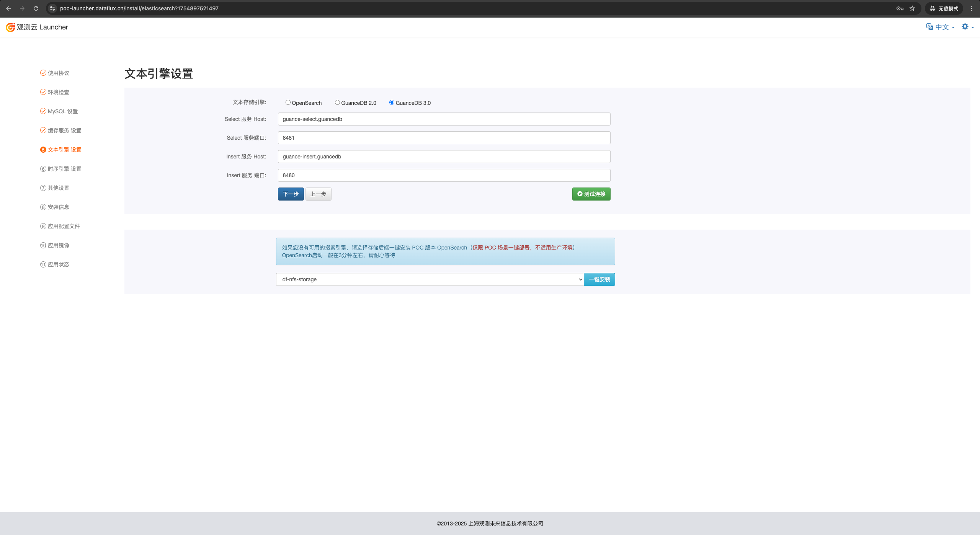
Task: Select the OpenSearch radio button
Action: (x=288, y=103)
